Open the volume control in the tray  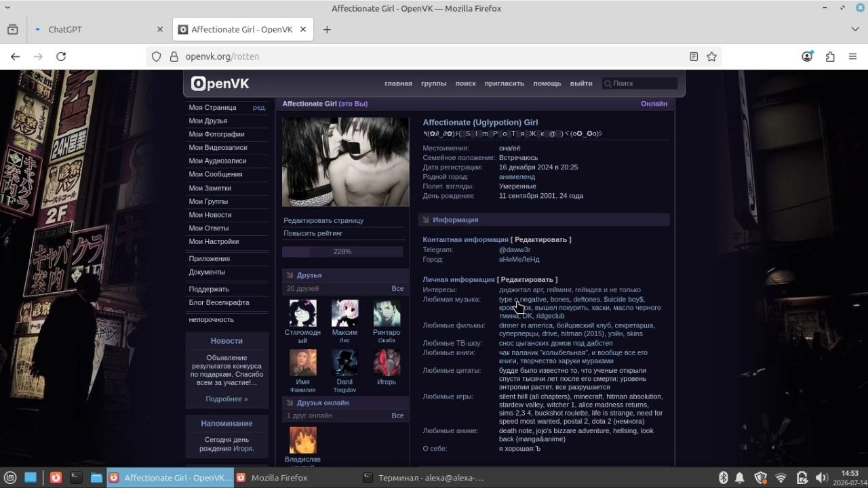[x=821, y=478]
